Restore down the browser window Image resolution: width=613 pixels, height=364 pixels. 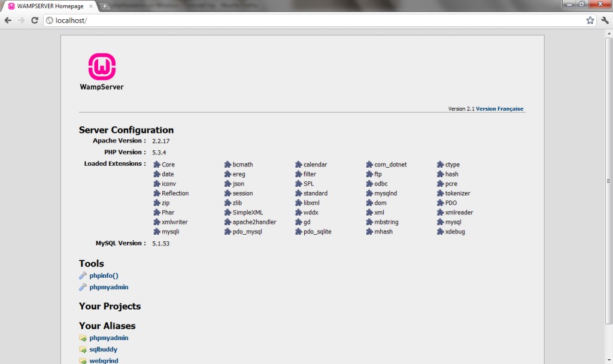581,4
